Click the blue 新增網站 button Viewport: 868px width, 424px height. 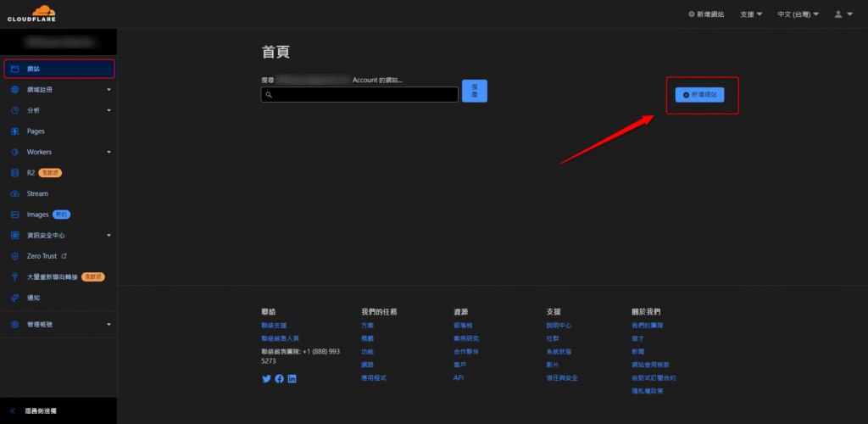[699, 95]
